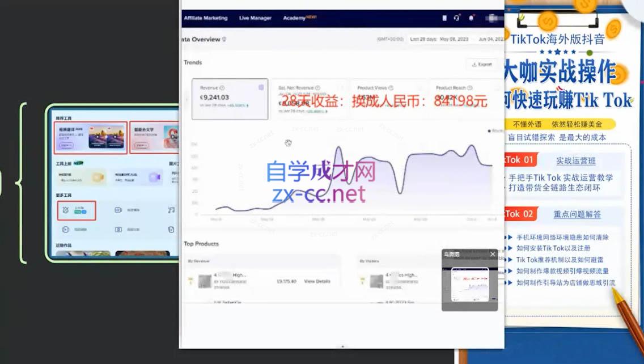644x364 pixels.
Task: Open the top By Visitors product thumbnail
Action: [376, 281]
